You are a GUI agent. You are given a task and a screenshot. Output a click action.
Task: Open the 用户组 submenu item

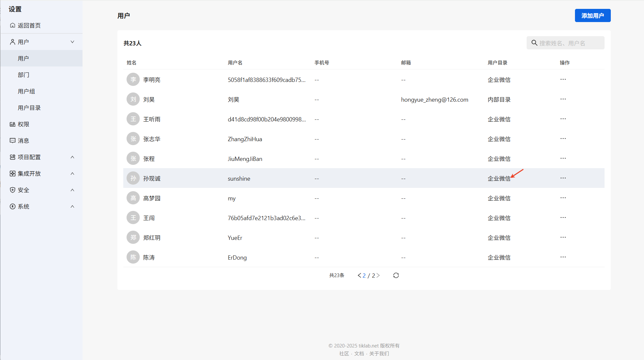click(26, 91)
